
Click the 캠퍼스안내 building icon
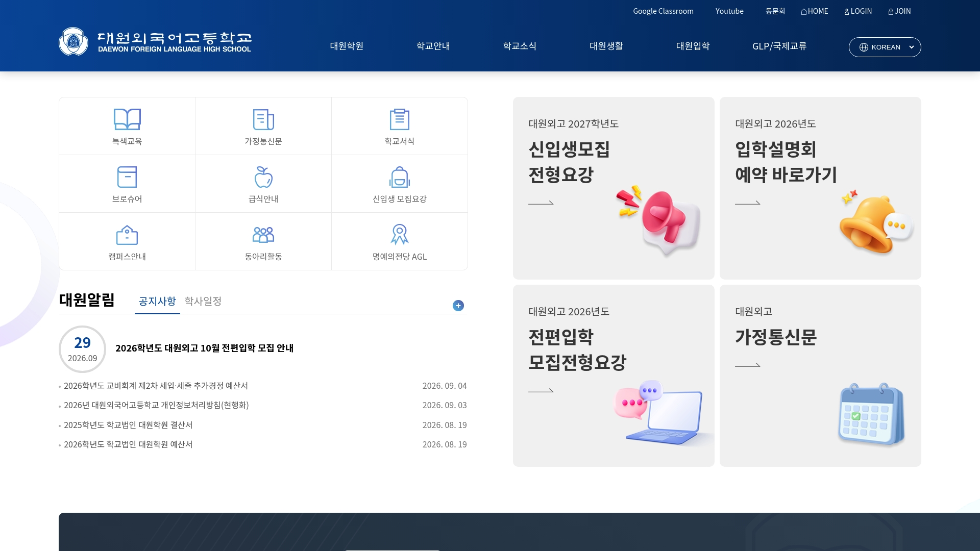[127, 235]
